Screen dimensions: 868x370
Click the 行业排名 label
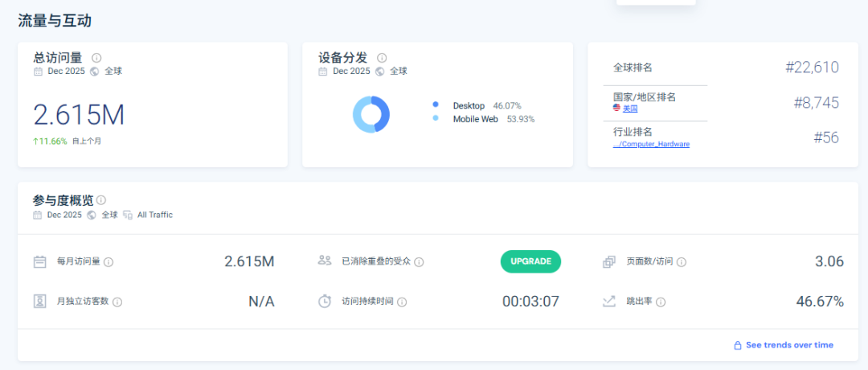pyautogui.click(x=633, y=132)
